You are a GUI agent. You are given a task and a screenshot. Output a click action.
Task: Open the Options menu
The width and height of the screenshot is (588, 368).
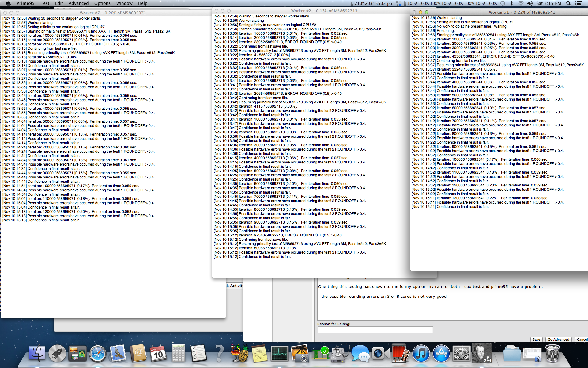(x=102, y=3)
